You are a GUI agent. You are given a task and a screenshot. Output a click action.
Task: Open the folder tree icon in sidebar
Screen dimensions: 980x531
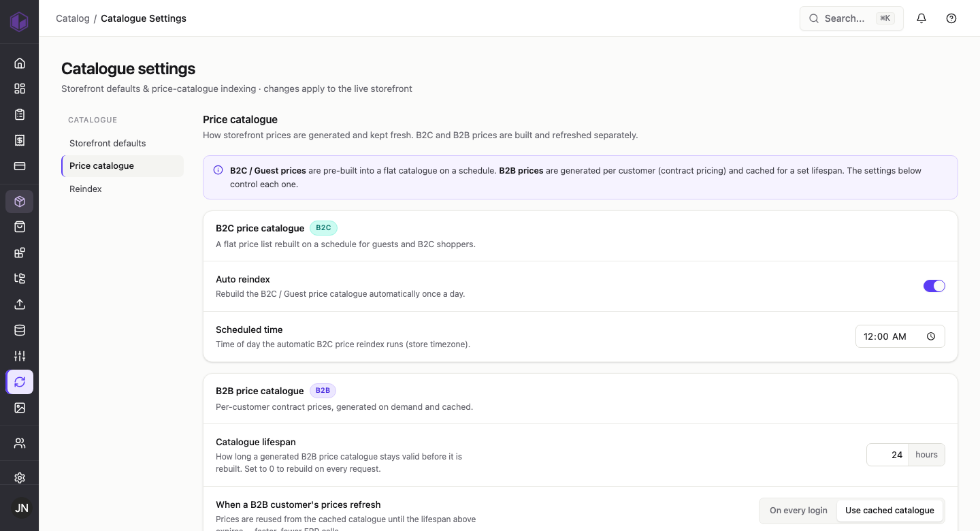(x=20, y=278)
